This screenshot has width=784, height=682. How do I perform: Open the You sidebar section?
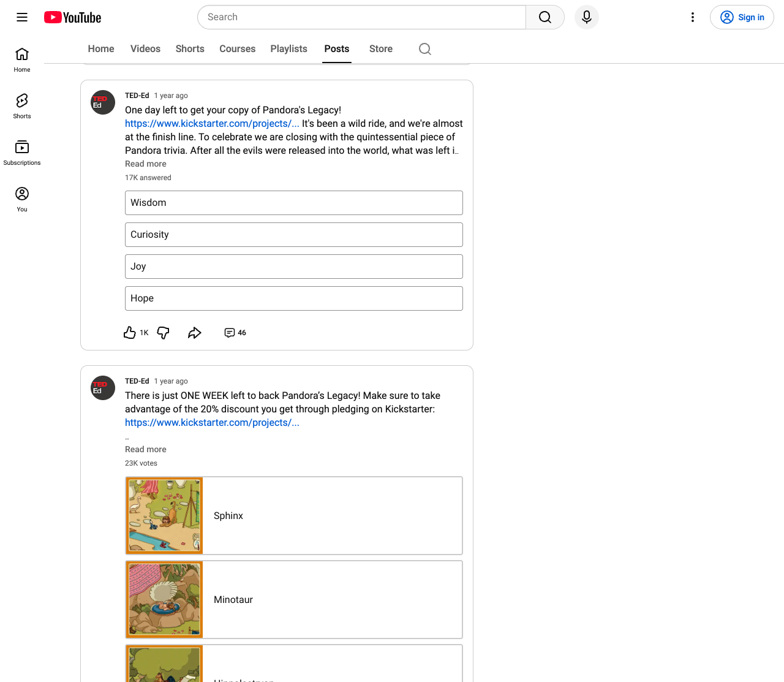coord(22,200)
